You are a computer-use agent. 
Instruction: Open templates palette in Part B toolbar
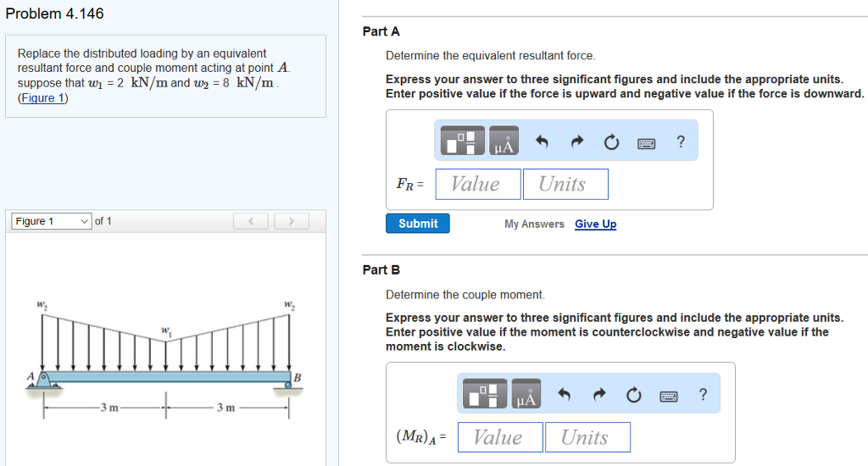484,395
